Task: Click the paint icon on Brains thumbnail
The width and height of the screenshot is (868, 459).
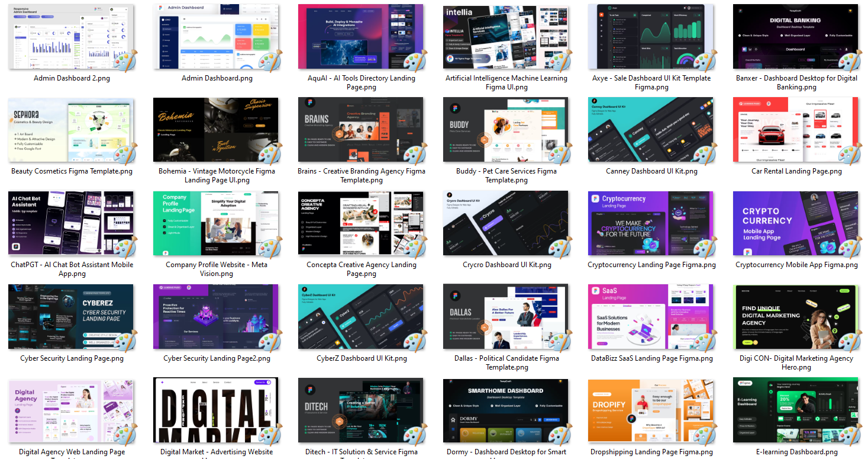Action: point(415,153)
